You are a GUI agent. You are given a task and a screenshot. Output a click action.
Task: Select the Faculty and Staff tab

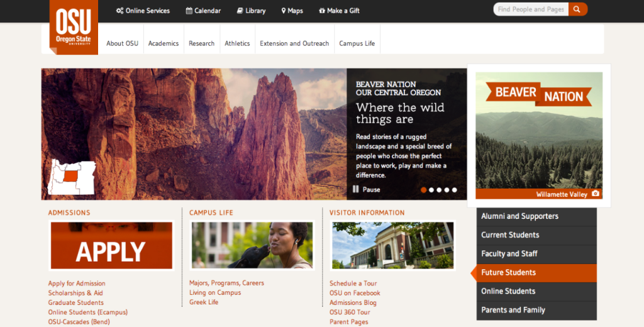(536, 254)
